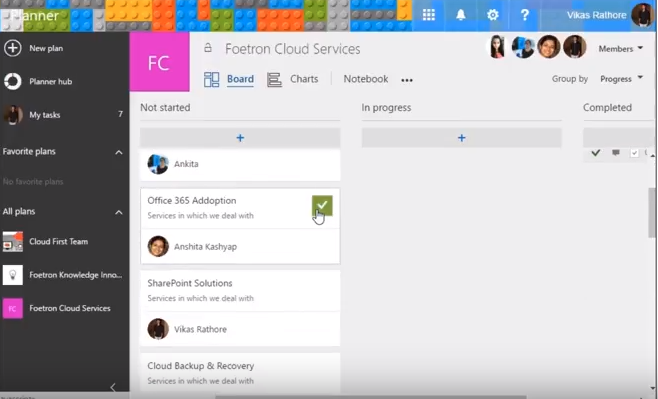The height and width of the screenshot is (399, 658).
Task: Click the New plan plus icon
Action: [13, 48]
